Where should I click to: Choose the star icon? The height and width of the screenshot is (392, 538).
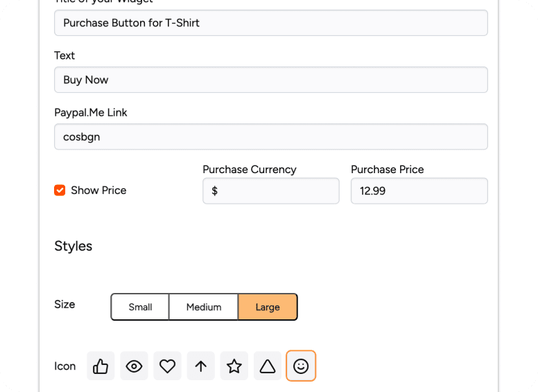234,366
